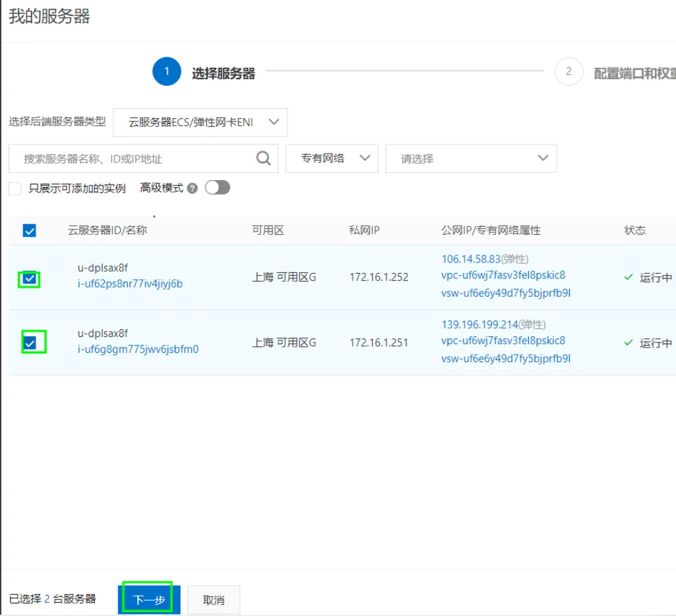Go to step 2 配置端口和权重
The width and height of the screenshot is (676, 616).
(x=615, y=72)
